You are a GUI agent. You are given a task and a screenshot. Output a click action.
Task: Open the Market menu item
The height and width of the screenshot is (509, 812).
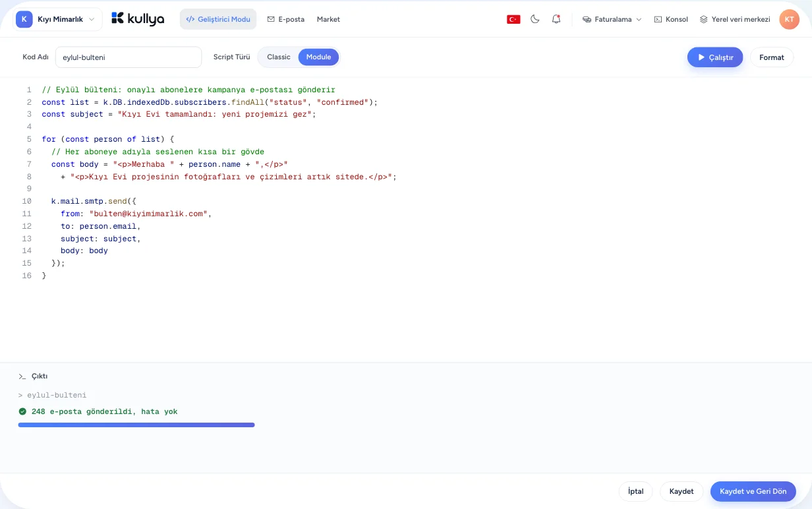[328, 19]
